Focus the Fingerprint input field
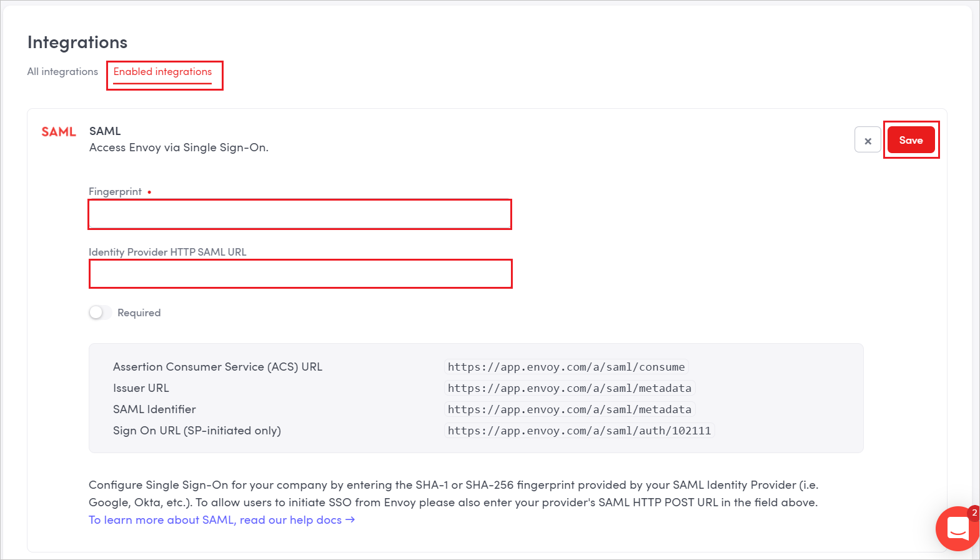 click(x=300, y=214)
